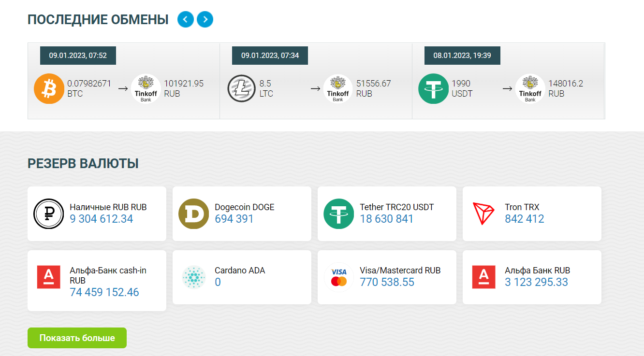
Task: Click the Dogecoin DOGE reserve icon
Action: (x=193, y=214)
